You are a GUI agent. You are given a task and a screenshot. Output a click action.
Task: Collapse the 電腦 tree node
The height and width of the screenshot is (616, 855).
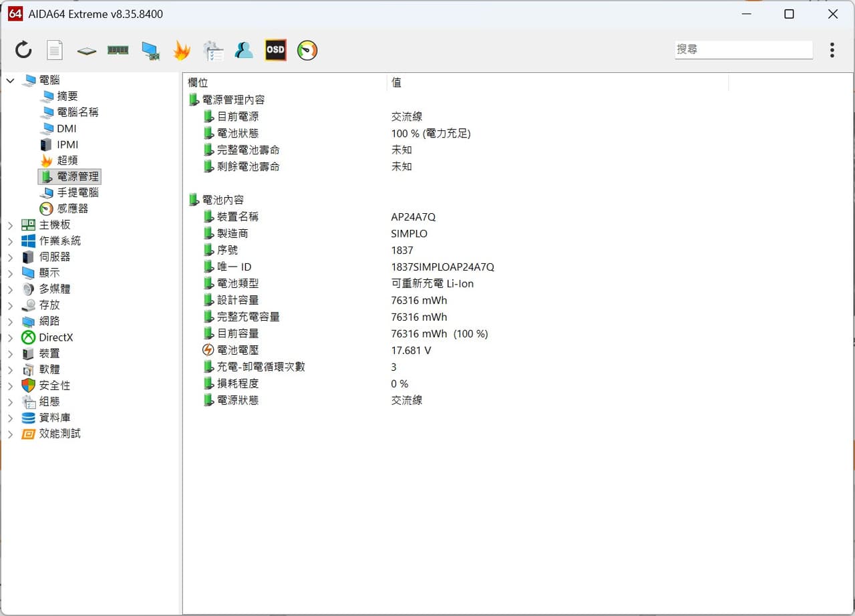click(x=10, y=80)
